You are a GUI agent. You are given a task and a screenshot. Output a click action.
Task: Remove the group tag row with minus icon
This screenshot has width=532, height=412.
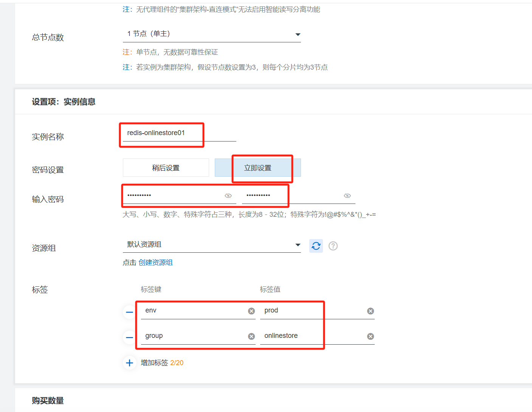(129, 337)
